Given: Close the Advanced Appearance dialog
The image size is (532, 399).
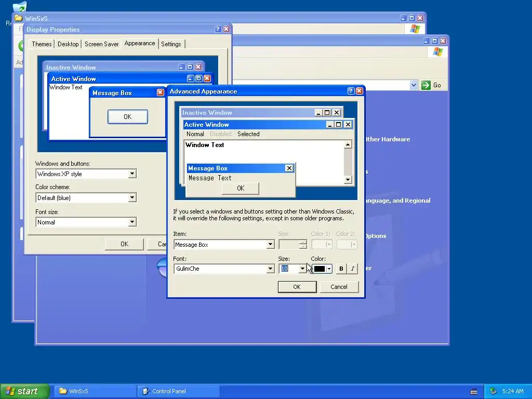Looking at the screenshot, I should pyautogui.click(x=360, y=91).
